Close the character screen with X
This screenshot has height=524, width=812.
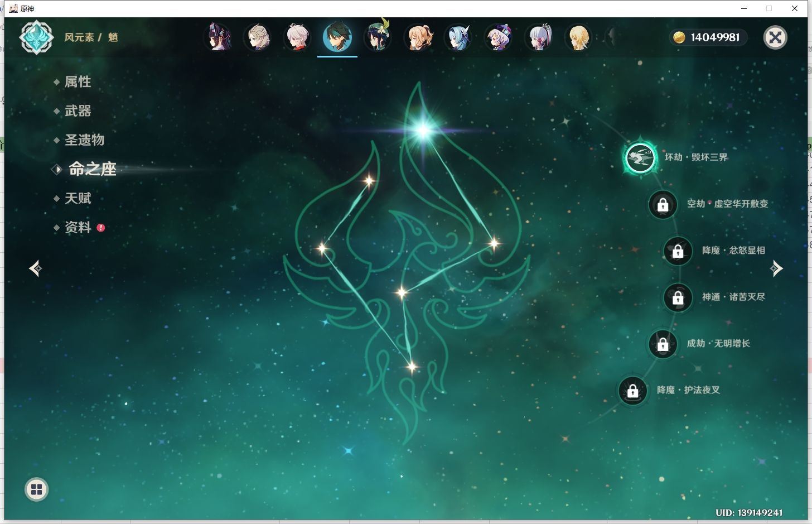pyautogui.click(x=775, y=37)
